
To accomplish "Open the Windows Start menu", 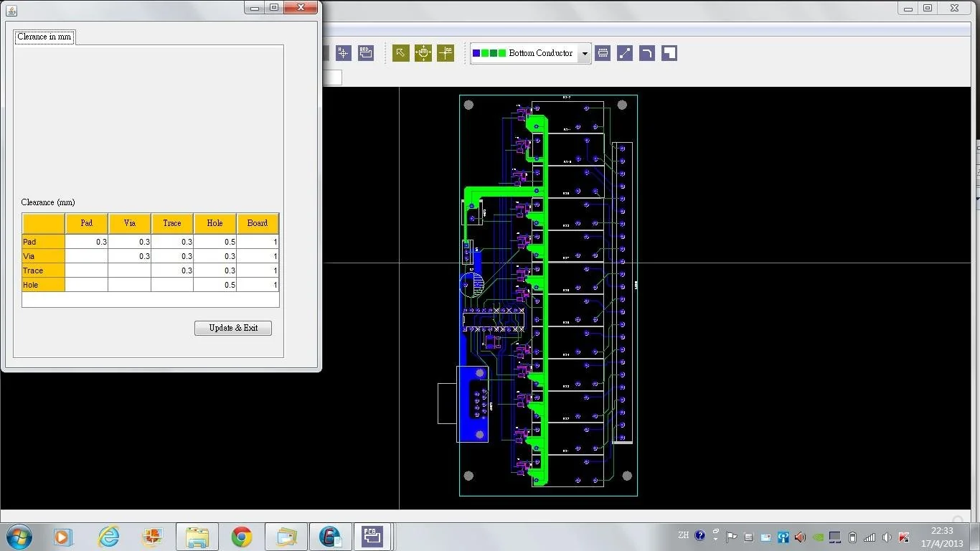I will coord(19,537).
